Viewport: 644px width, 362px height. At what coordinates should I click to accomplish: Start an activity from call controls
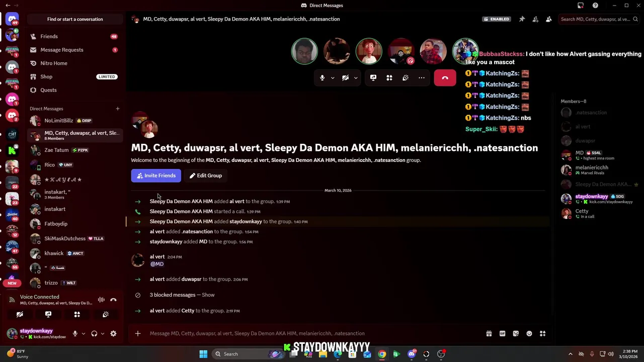[x=389, y=78]
